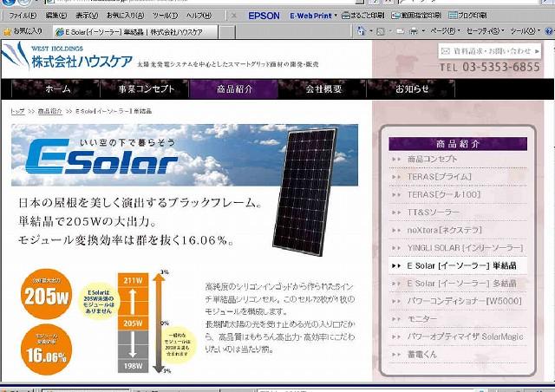The height and width of the screenshot is (392, 555).
Task: Click まるごと印刷 print icon
Action: pyautogui.click(x=362, y=16)
